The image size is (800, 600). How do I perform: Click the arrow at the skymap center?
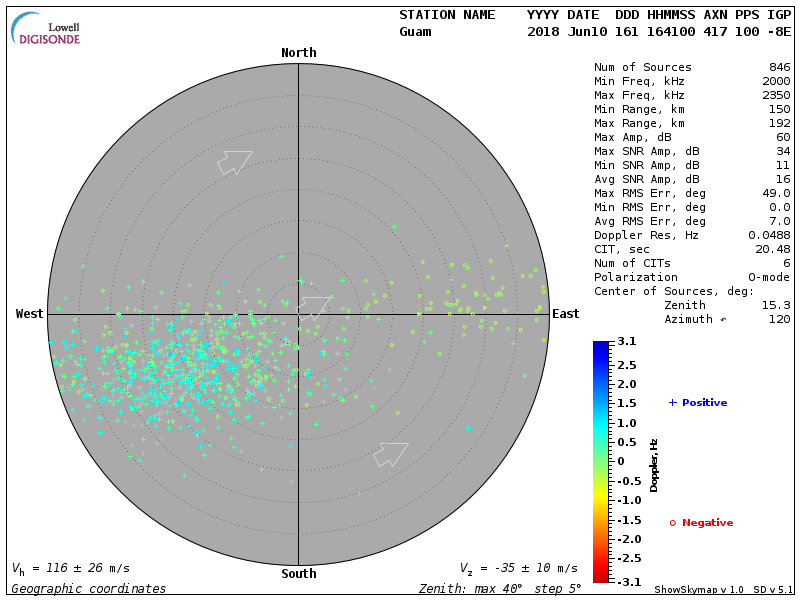[316, 306]
